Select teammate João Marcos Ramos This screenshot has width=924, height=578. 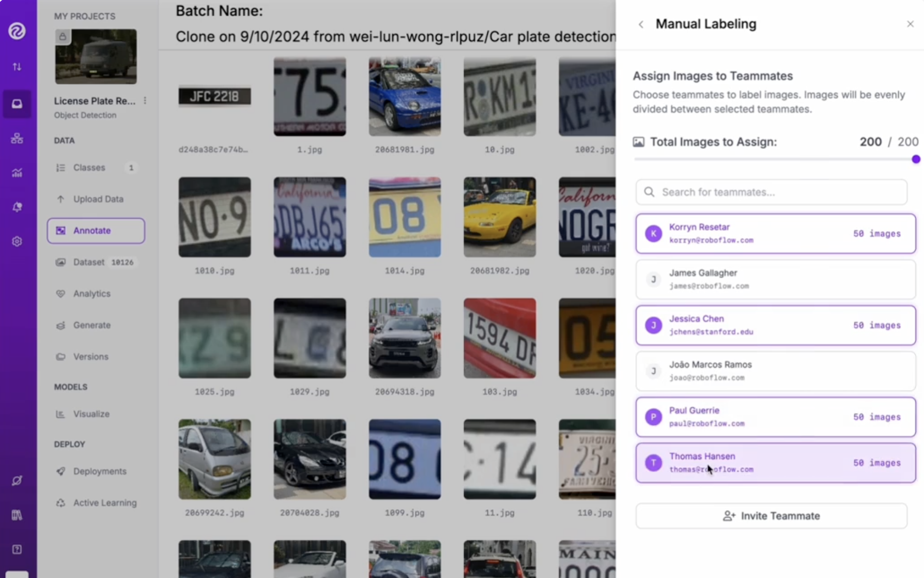(776, 371)
